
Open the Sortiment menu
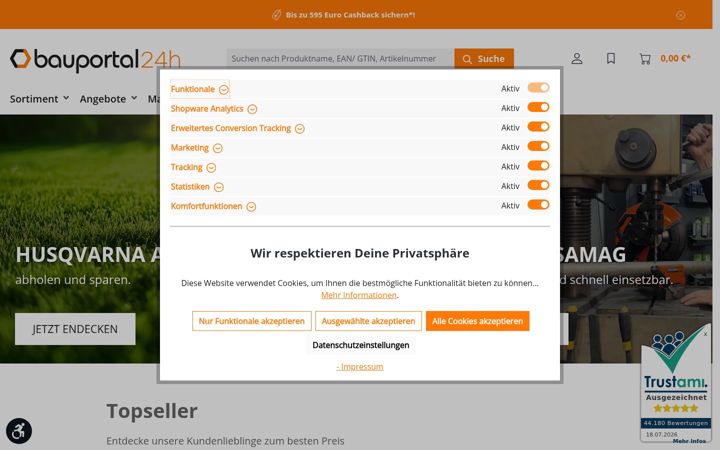point(39,99)
